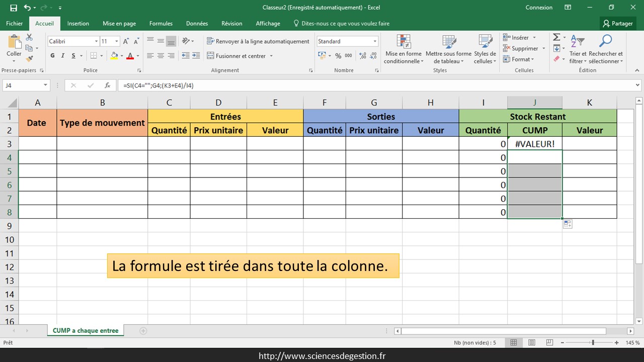The height and width of the screenshot is (362, 644).
Task: Switch to the Insertion ribbon tab
Action: [78, 24]
